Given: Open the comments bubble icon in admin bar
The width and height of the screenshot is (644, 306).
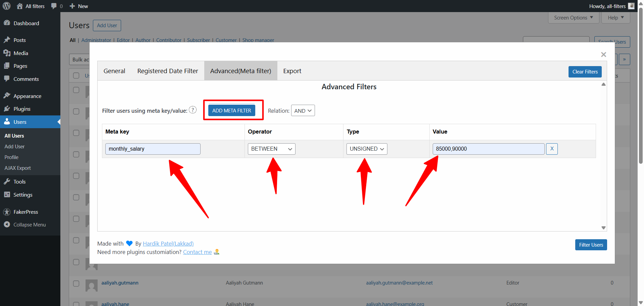Looking at the screenshot, I should [x=54, y=6].
